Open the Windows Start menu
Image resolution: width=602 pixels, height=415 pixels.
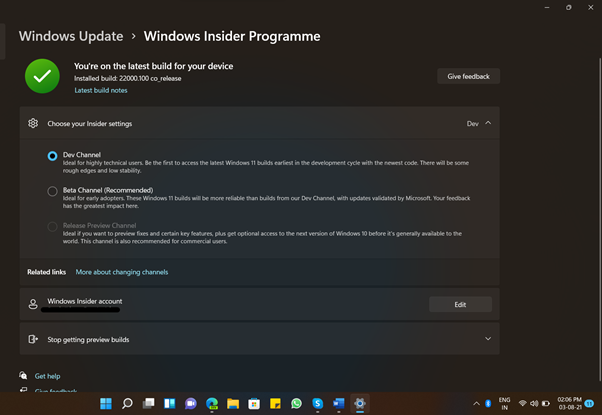point(106,403)
